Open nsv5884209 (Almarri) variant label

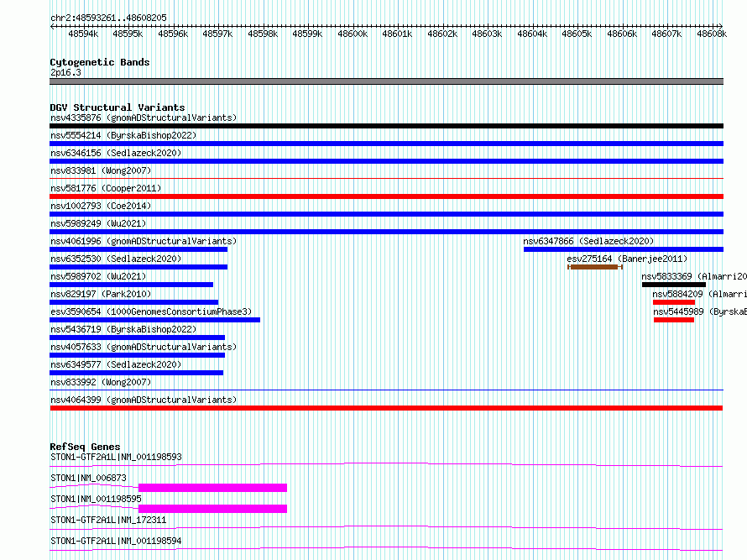(699, 294)
